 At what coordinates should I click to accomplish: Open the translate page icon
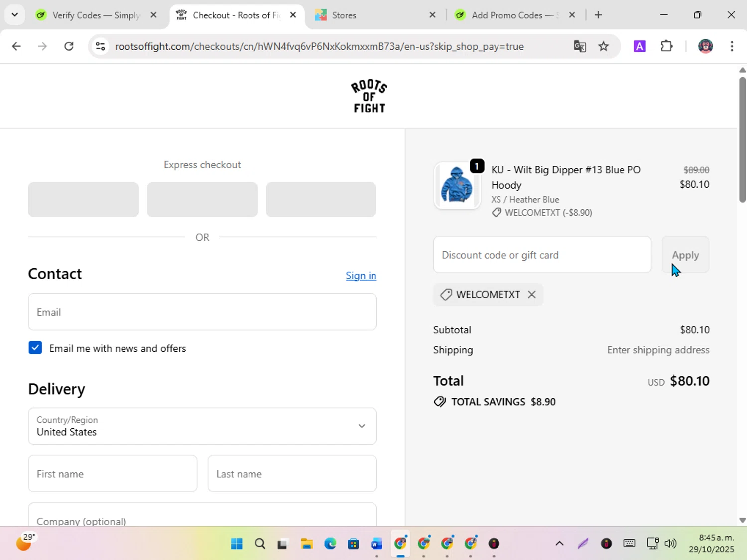pyautogui.click(x=580, y=46)
